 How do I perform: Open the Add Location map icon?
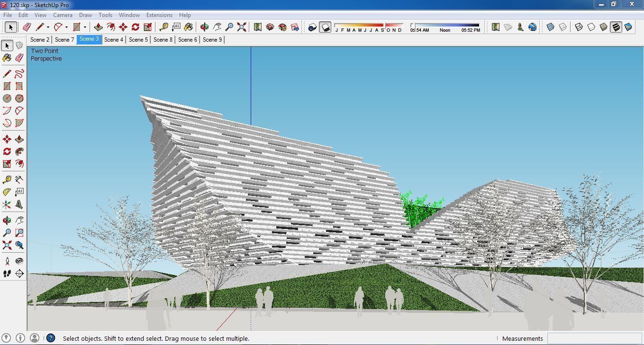257,27
